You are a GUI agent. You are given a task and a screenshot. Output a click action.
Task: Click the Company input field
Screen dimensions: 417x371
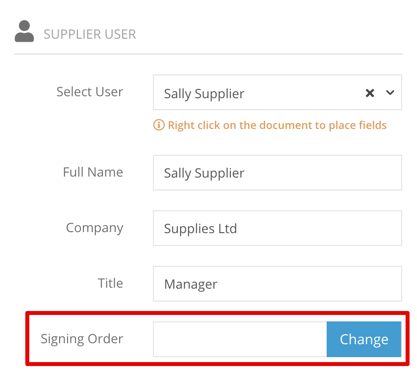coord(277,228)
